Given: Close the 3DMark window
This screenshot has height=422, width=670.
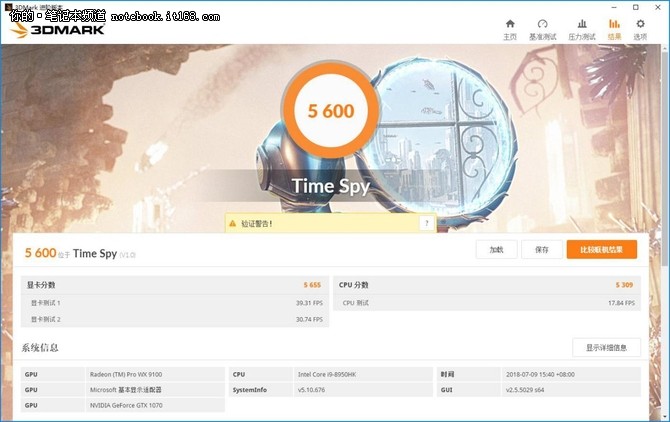Looking at the screenshot, I should click(658, 7).
